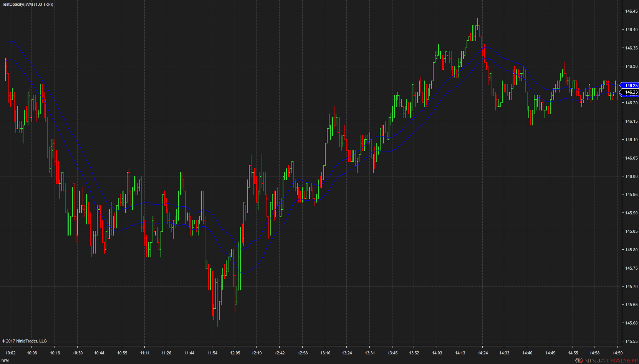
Task: Click the 12:19 time axis label
Action: coord(257,353)
